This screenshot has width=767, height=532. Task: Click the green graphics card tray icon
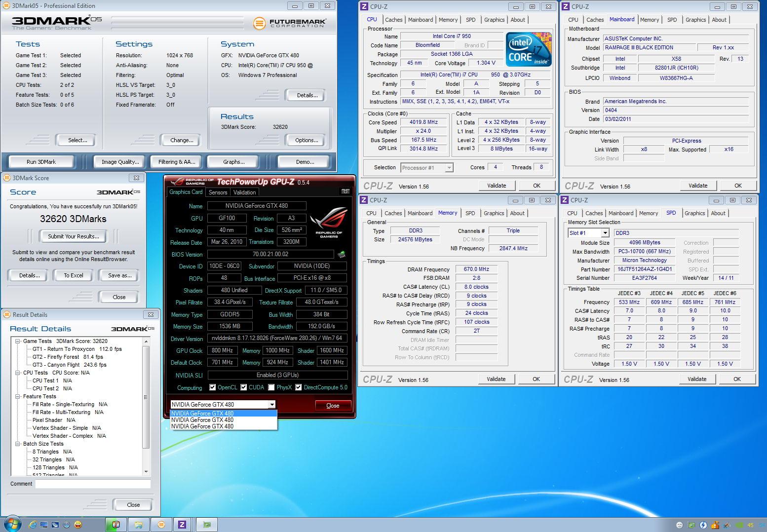pyautogui.click(x=691, y=525)
